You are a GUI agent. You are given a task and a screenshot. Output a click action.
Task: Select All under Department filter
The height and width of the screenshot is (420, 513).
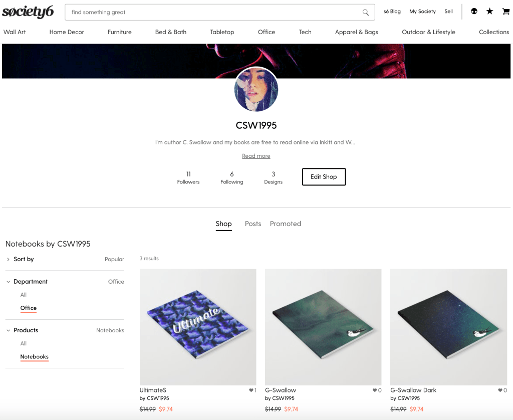pyautogui.click(x=23, y=295)
